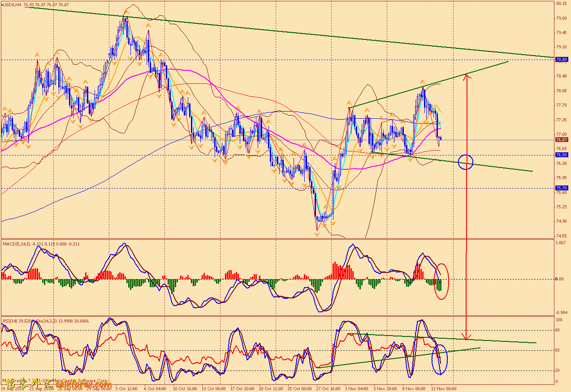Click the 74.55 price scale value
The image size is (571, 392).
562,236
